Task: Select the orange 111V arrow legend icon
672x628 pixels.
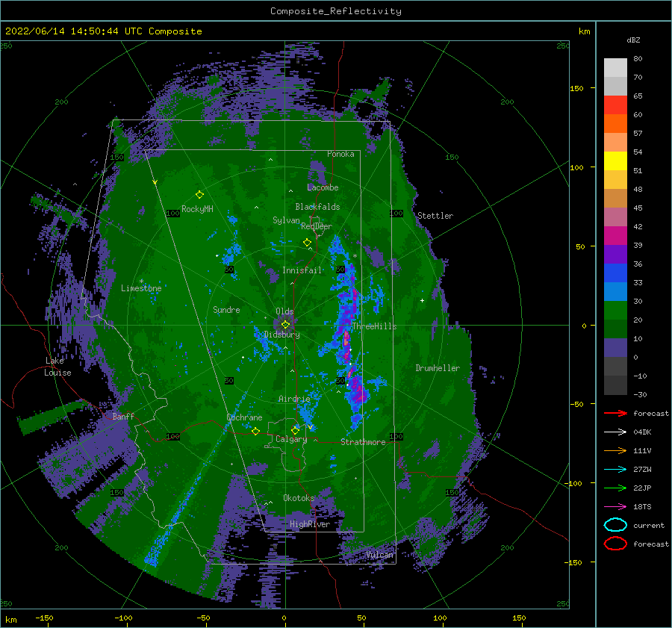Action: [x=615, y=450]
